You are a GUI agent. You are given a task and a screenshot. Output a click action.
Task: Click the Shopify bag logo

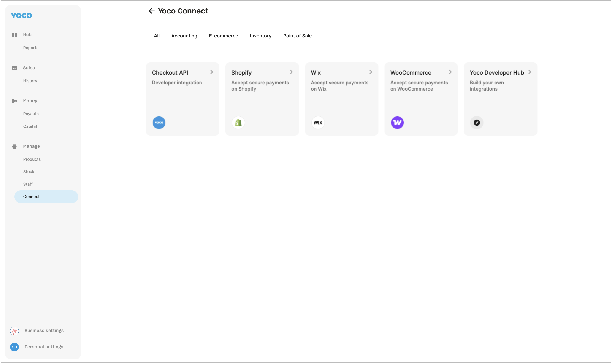point(238,123)
